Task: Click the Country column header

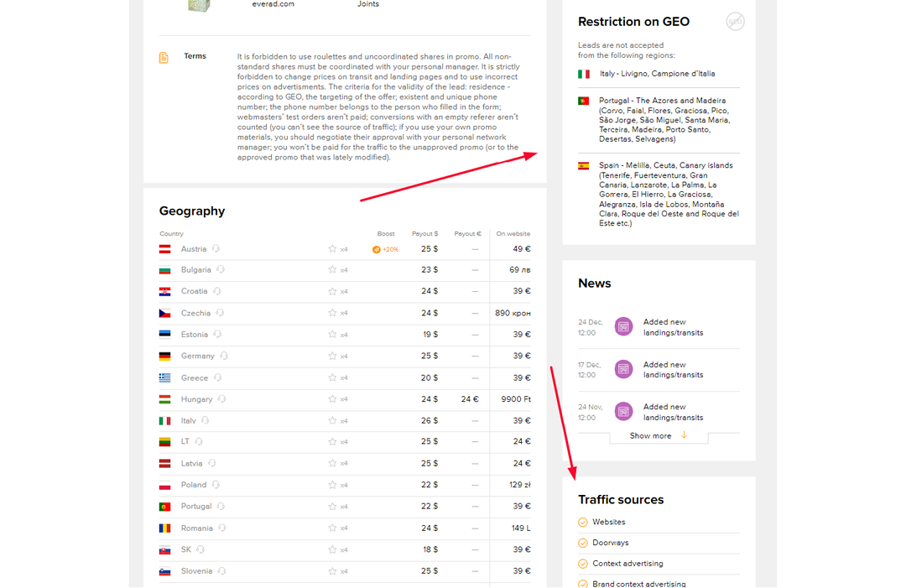Action: (x=171, y=234)
